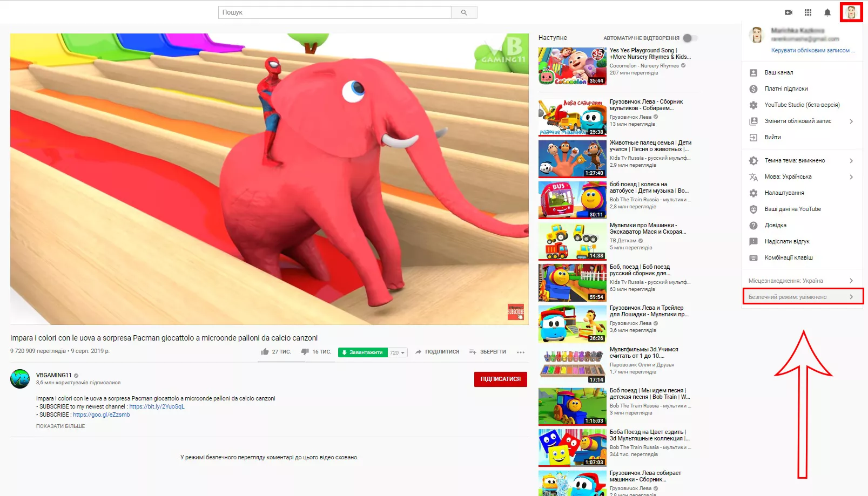
Task: Open Грузовичок Лева - Сборник мультиков title
Action: click(x=646, y=105)
